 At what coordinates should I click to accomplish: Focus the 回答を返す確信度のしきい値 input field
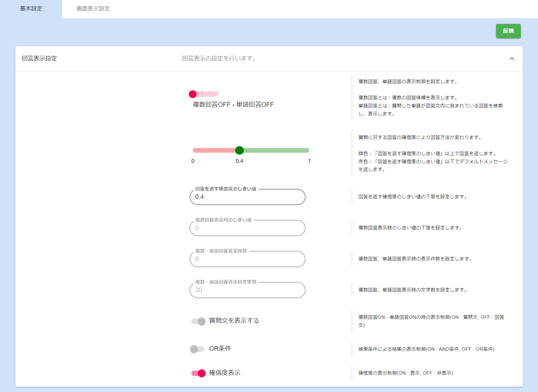coord(247,197)
